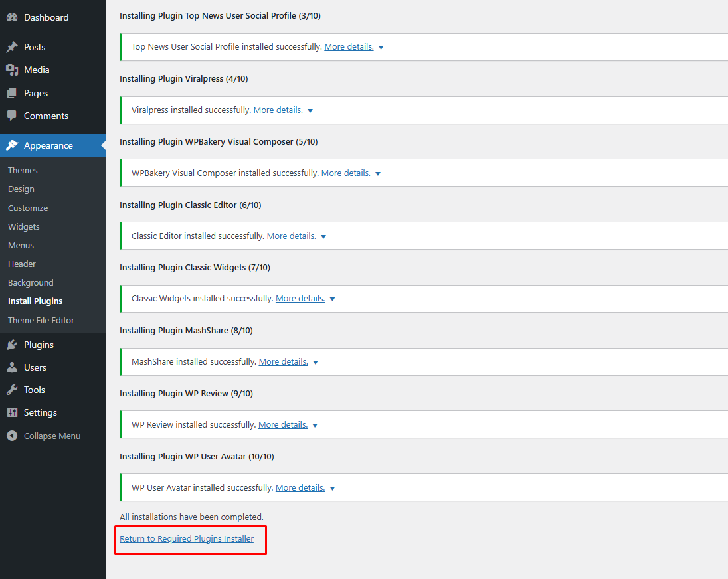Click Collapse Menu label
Viewport: 728px width, 579px height.
tap(52, 436)
